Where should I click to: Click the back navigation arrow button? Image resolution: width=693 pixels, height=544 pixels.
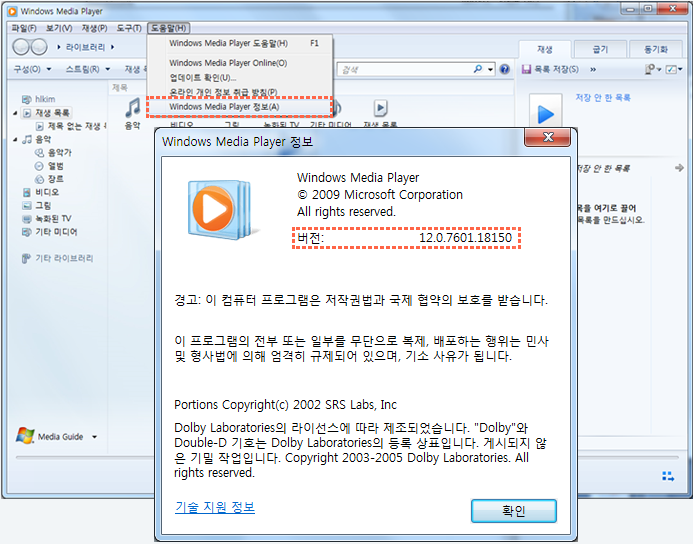coord(20,47)
